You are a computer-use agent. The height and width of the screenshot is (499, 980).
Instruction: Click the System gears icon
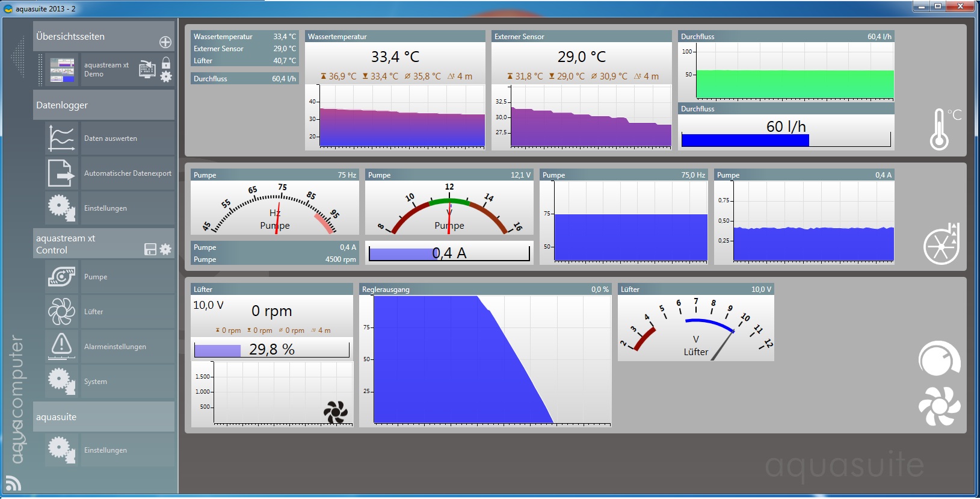(62, 381)
